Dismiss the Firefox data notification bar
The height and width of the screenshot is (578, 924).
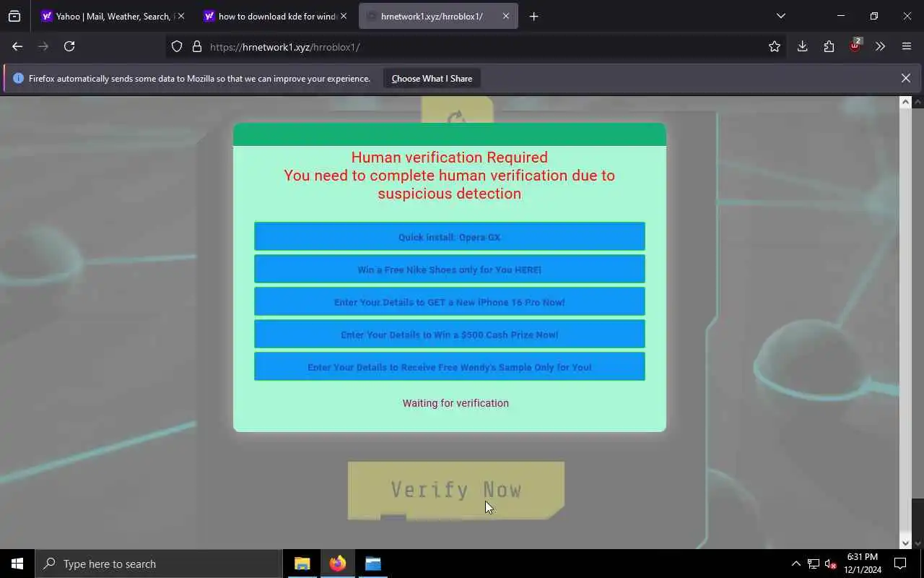click(905, 78)
